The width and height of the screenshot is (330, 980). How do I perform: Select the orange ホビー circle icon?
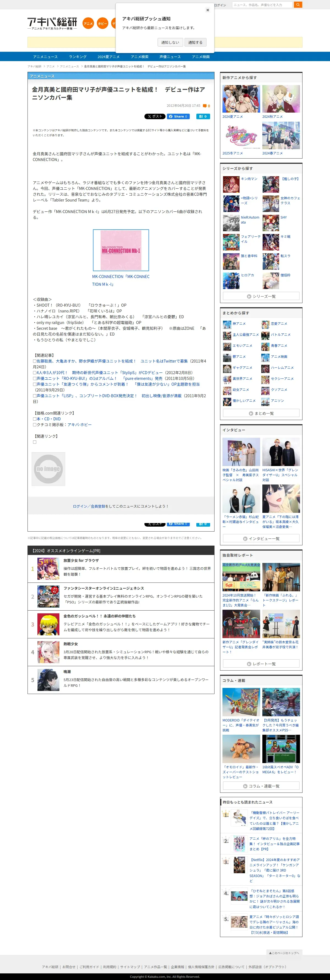tap(102, 24)
